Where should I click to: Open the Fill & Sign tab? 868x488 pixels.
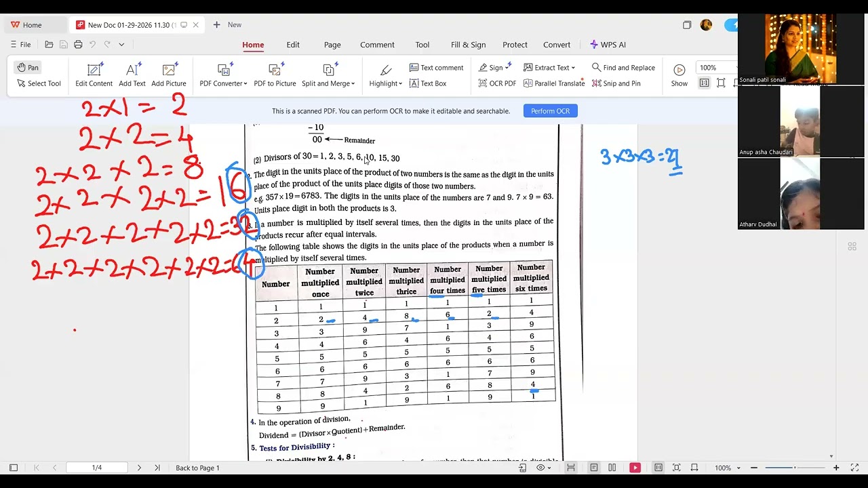click(468, 45)
